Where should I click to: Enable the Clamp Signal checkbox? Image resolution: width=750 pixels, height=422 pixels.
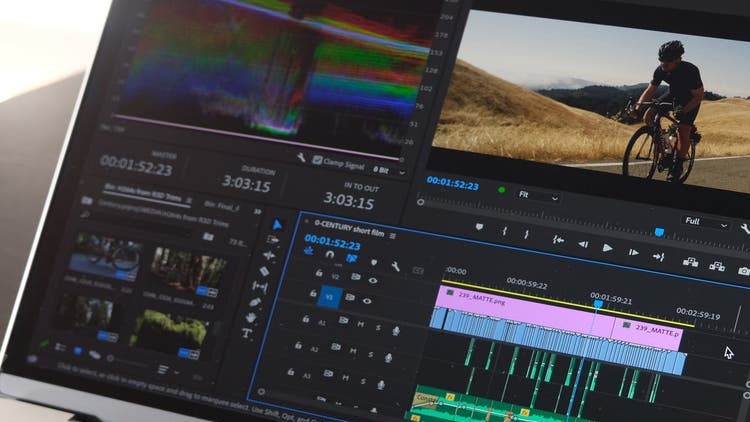coord(317,160)
